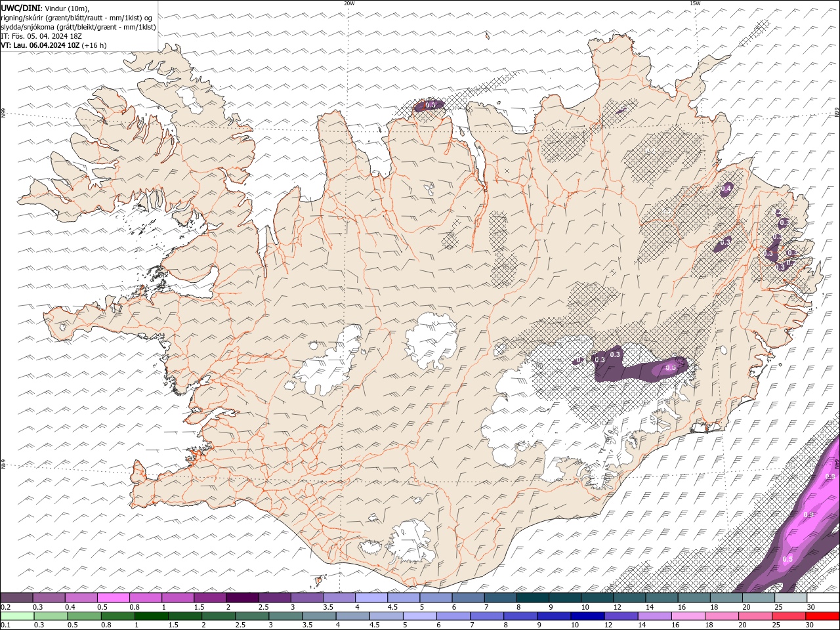Click the top-row legend swatch starting at 3.5
This screenshot has width=840, height=630.
[x=339, y=598]
